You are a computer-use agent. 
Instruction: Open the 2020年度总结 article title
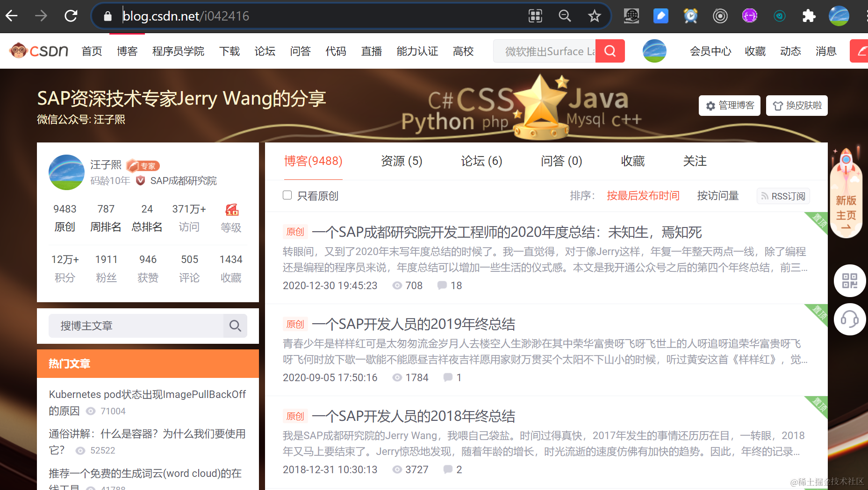click(507, 232)
